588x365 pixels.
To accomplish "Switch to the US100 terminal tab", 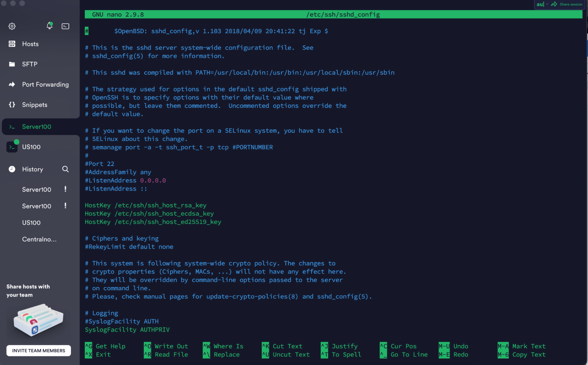I will click(31, 147).
